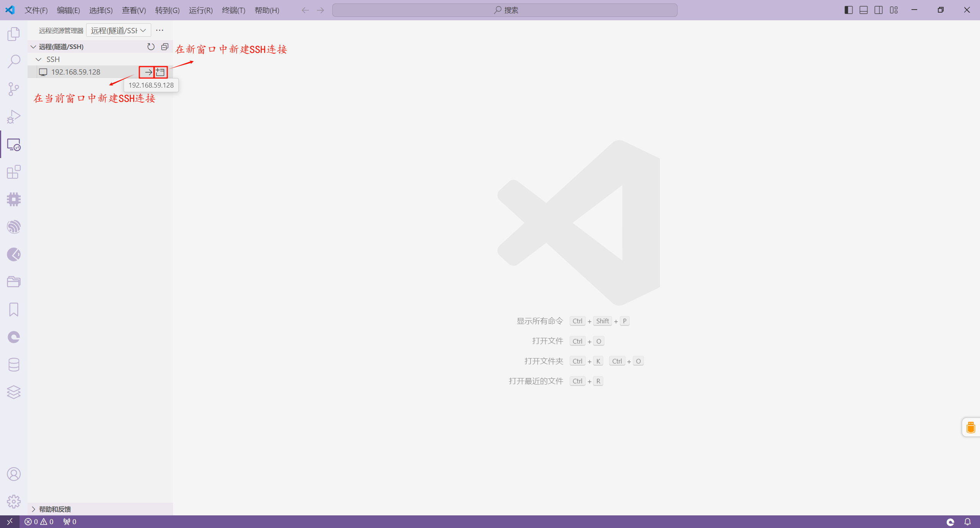Viewport: 980px width, 528px height.
Task: Toggle bottom panel layout button
Action: (x=864, y=10)
